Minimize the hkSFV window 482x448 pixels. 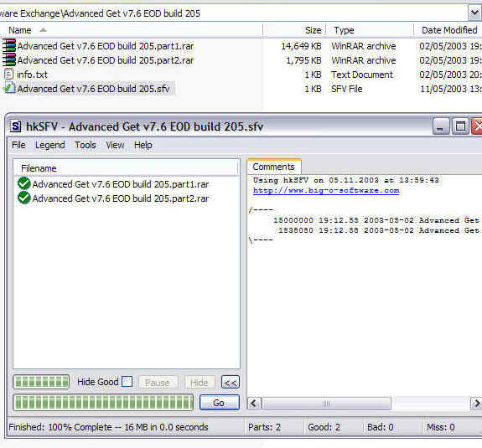click(x=441, y=126)
